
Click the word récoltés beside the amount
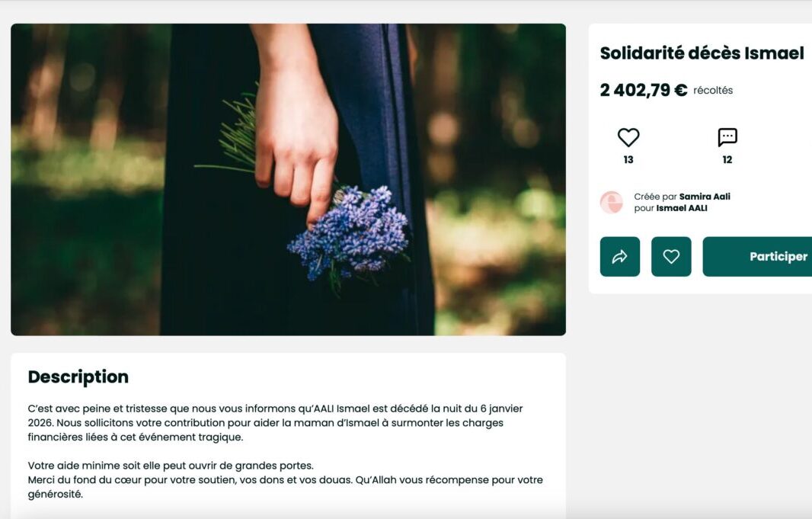pos(713,91)
